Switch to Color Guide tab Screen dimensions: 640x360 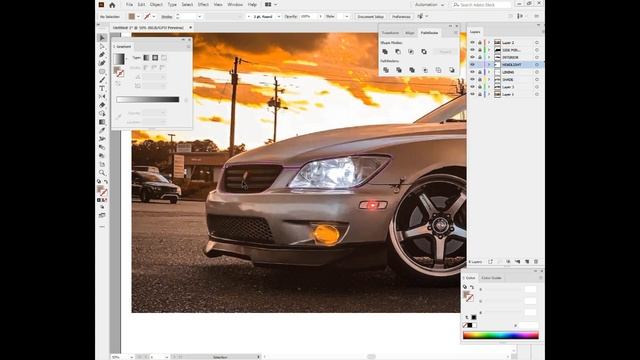point(491,278)
